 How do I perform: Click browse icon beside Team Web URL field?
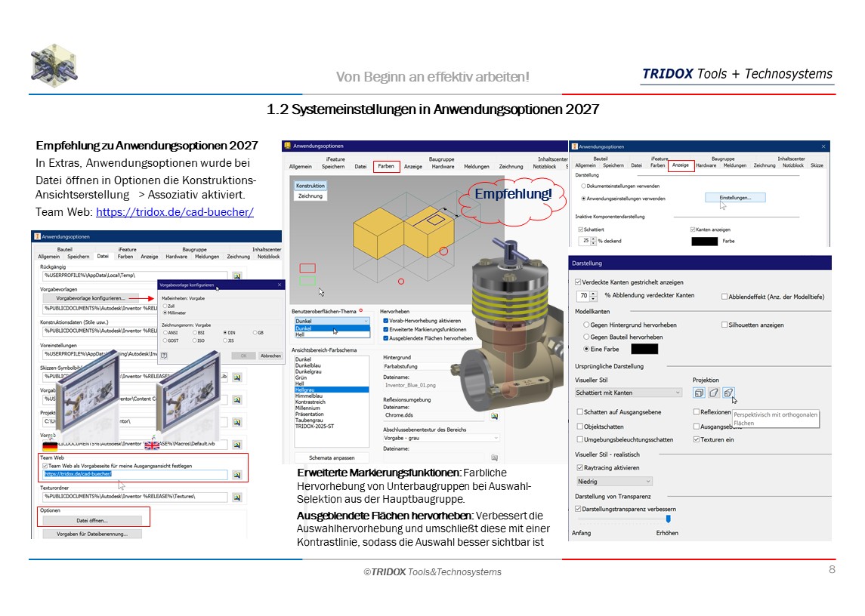pos(237,475)
